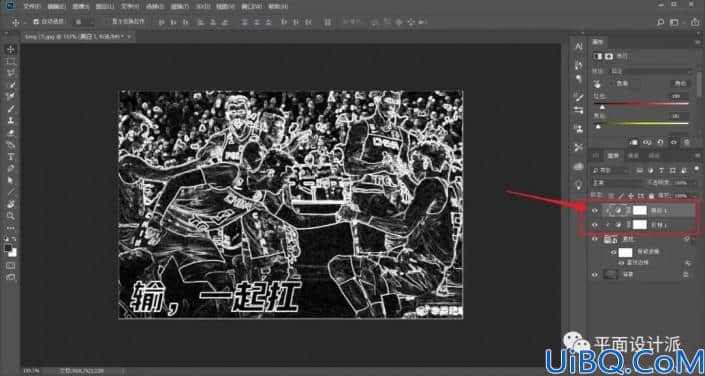
Task: Select the Clone Stamp tool
Action: [x=12, y=121]
